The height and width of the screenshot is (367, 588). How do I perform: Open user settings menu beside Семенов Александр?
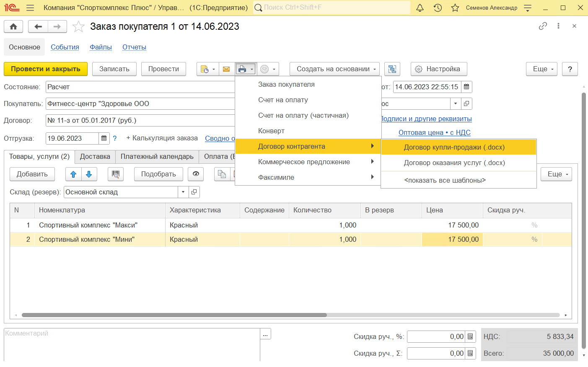(x=528, y=8)
